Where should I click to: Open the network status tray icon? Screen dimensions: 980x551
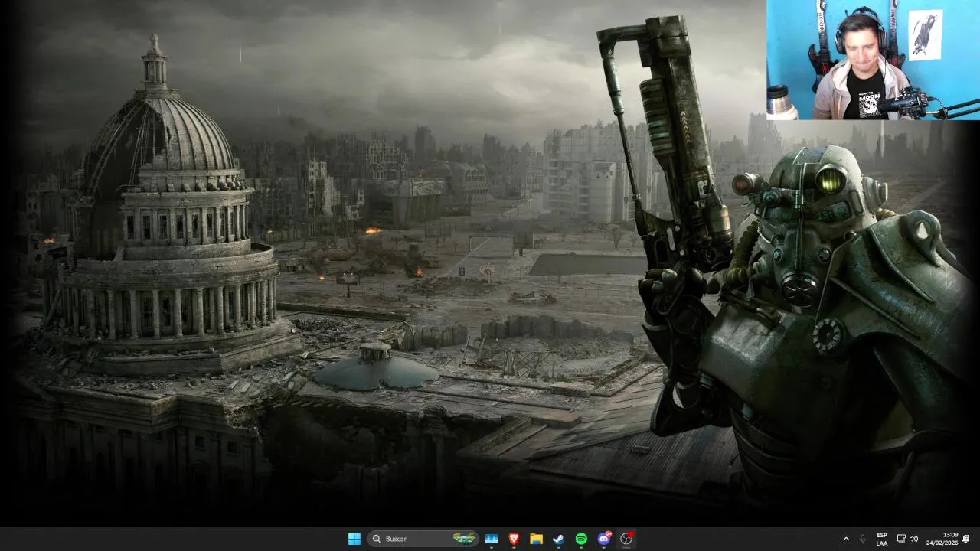point(901,539)
